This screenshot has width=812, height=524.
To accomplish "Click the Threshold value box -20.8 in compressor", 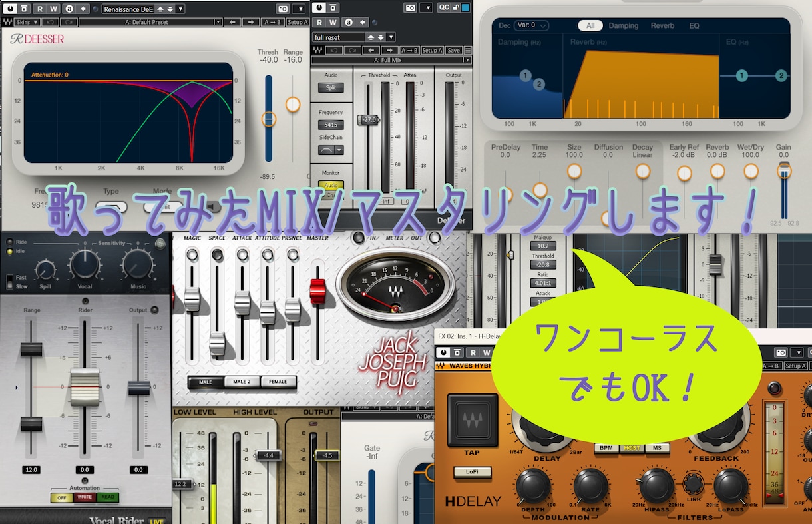I will (x=544, y=264).
